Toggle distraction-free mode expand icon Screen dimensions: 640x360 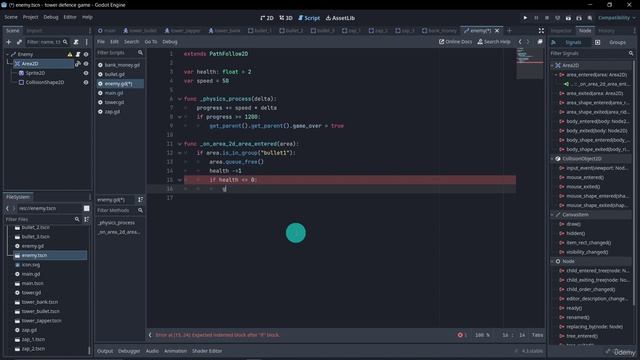pos(541,31)
